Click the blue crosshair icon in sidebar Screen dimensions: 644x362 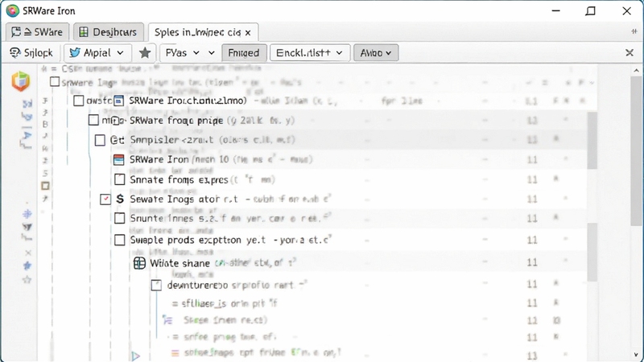pos(27,213)
